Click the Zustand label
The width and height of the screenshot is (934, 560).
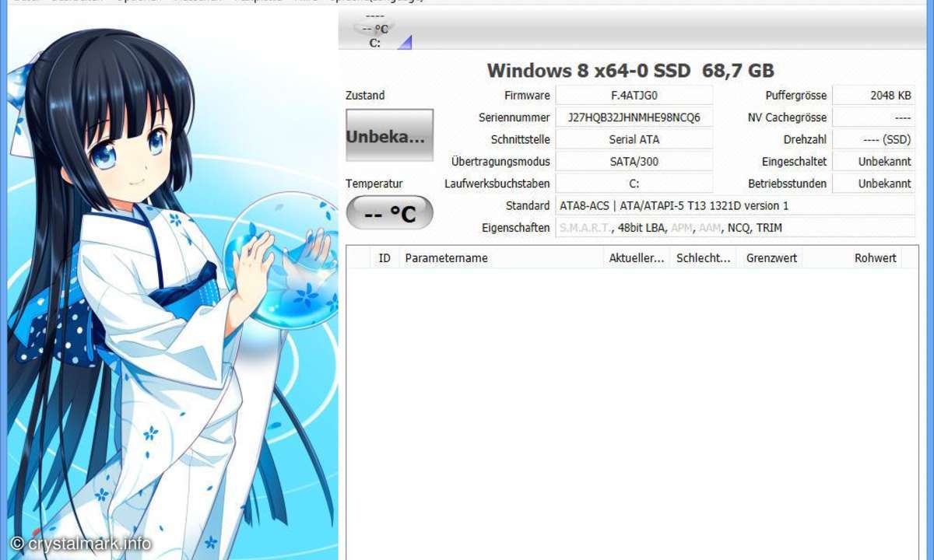(x=365, y=96)
